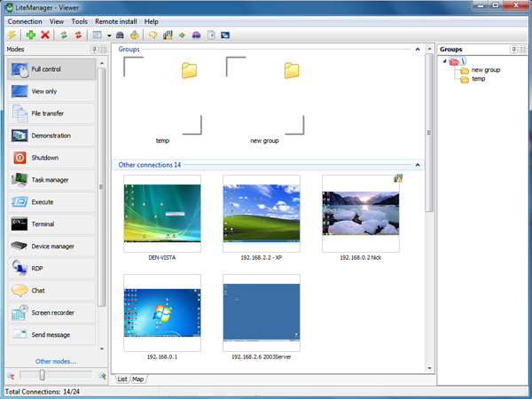
Task: Choose the Terminal mode
Action: coord(52,224)
